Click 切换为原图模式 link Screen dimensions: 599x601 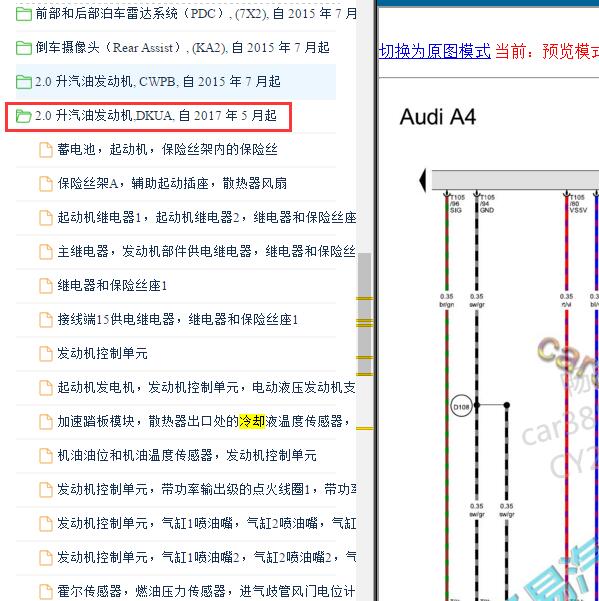point(435,51)
